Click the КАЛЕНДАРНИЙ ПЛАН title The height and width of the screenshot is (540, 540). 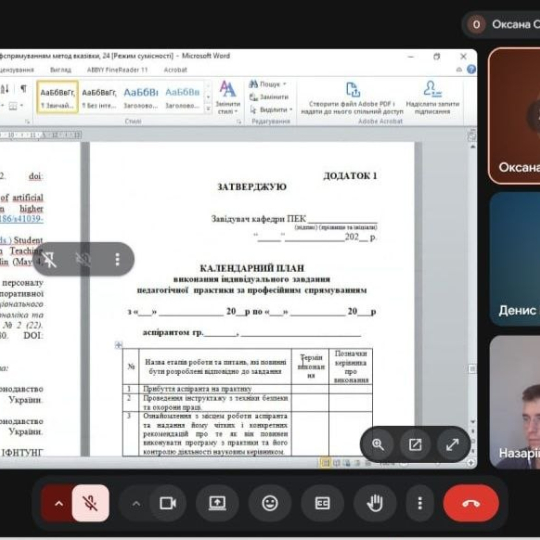click(252, 268)
